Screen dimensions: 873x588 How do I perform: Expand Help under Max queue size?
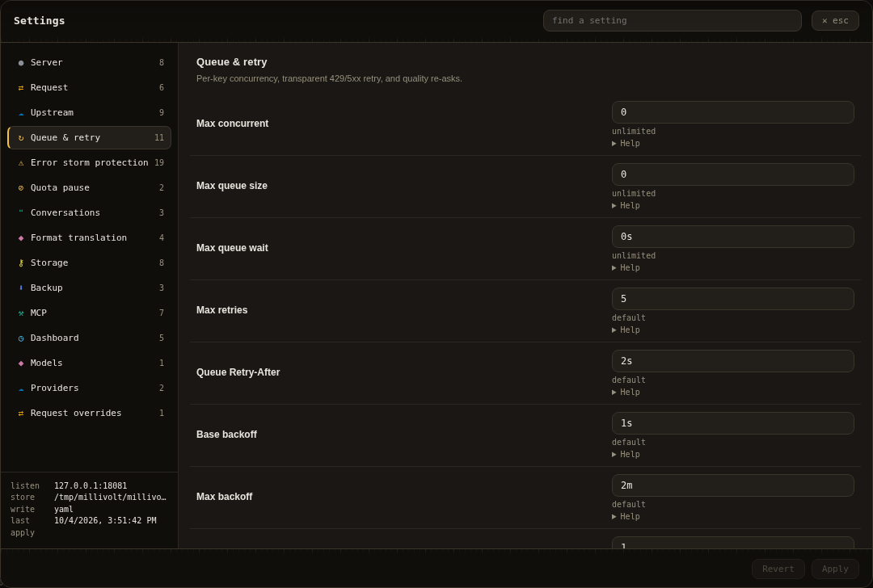point(626,206)
